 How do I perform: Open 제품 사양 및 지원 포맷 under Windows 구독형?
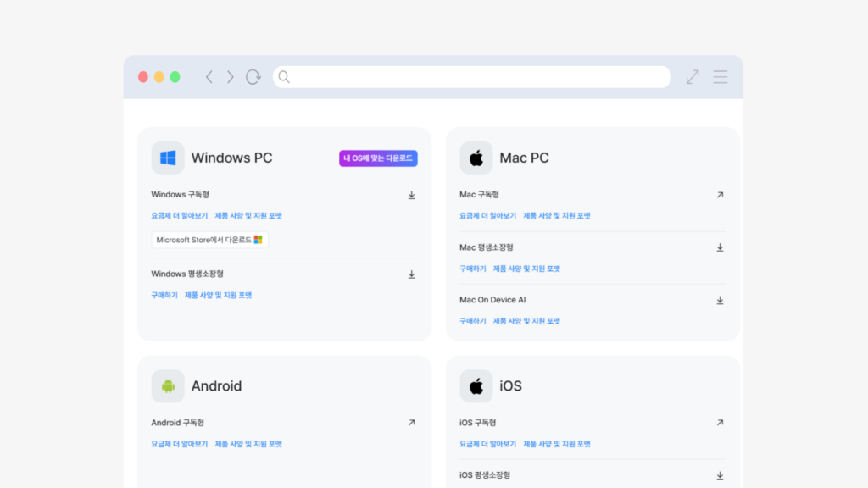[x=248, y=216]
